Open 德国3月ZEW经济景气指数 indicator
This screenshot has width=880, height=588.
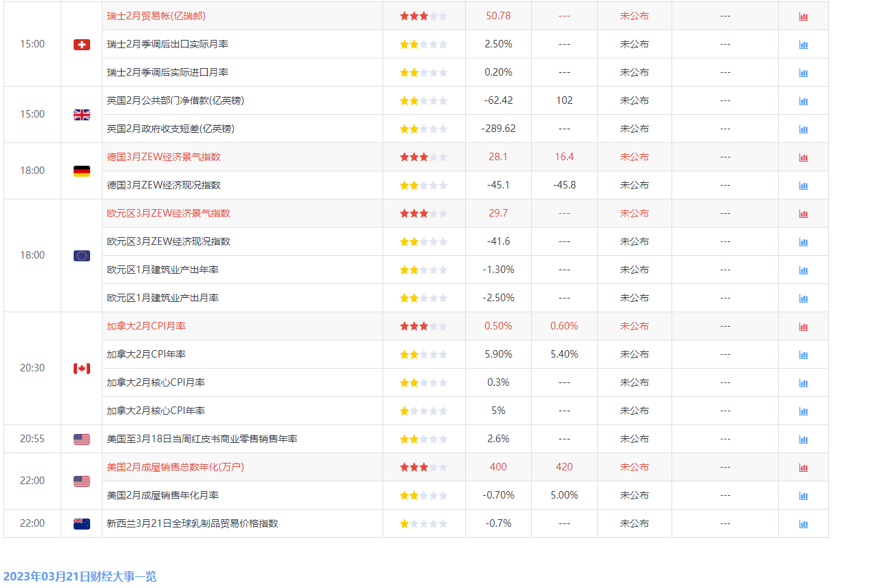(164, 157)
